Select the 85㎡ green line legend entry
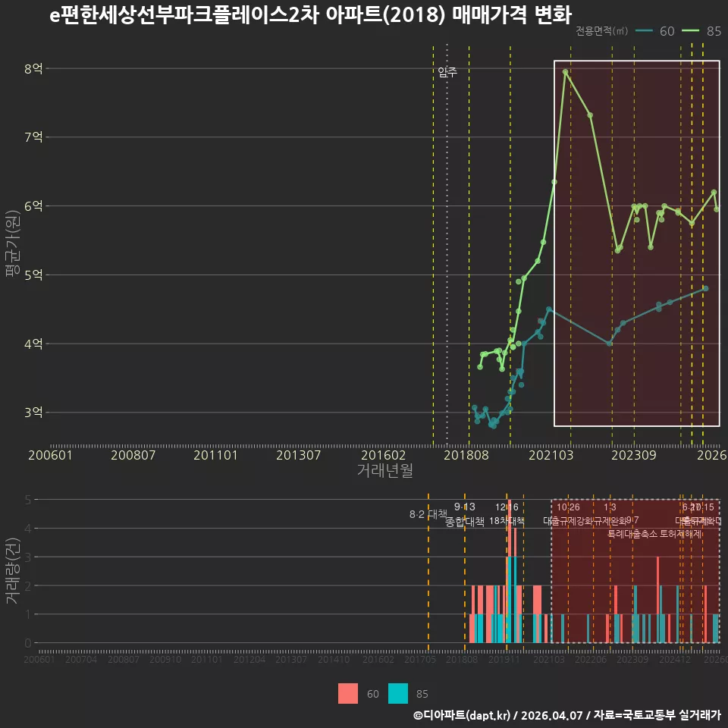The height and width of the screenshot is (728, 728). click(701, 31)
